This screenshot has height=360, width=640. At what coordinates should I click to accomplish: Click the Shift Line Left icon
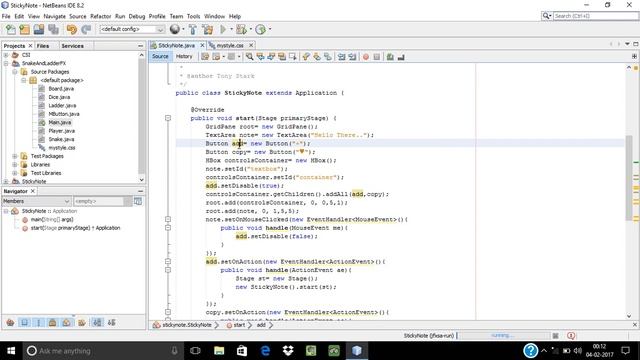(342, 57)
